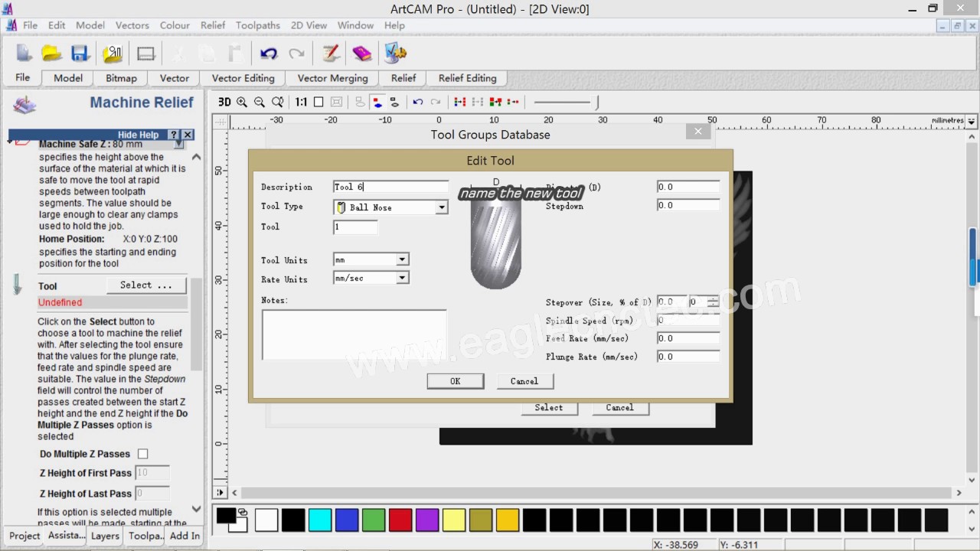Click the Feed Rate (mm/sec) input field
The image size is (980, 551).
pyautogui.click(x=688, y=338)
